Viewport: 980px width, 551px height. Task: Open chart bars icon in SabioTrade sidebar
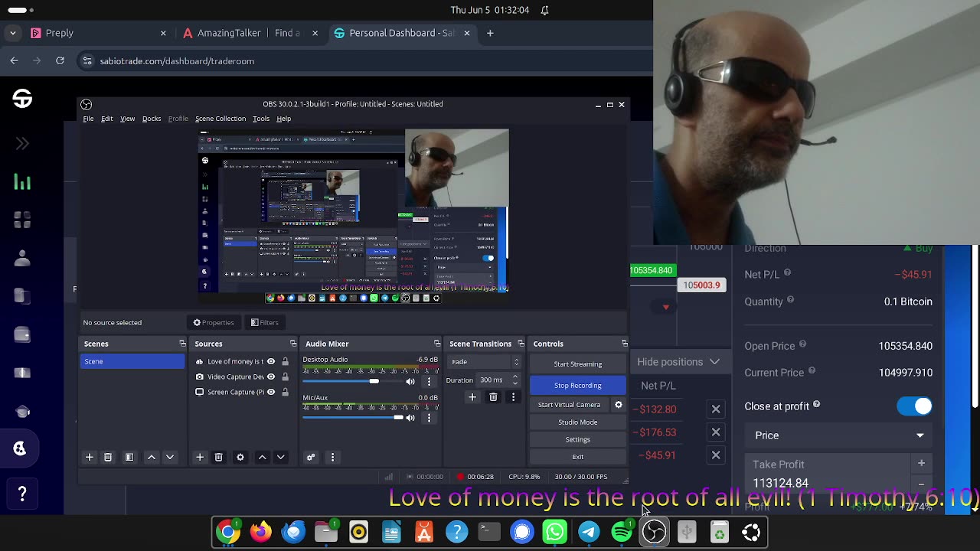click(22, 182)
